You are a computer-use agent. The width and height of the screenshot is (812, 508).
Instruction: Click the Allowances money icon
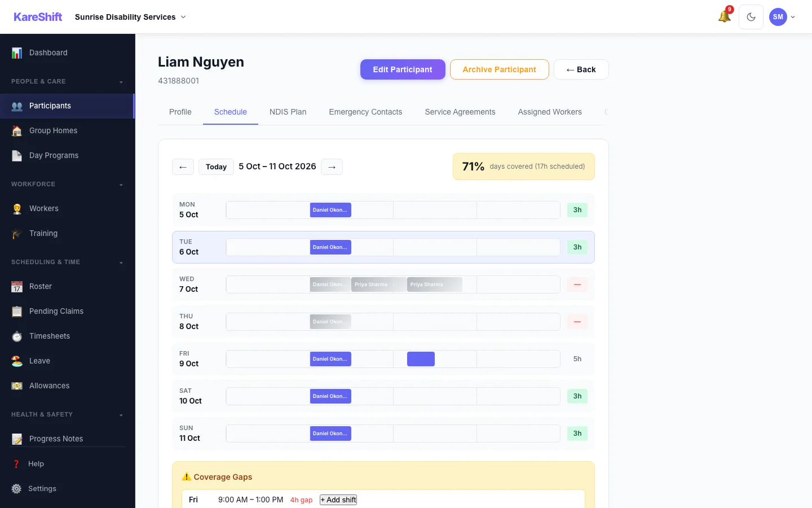point(17,386)
